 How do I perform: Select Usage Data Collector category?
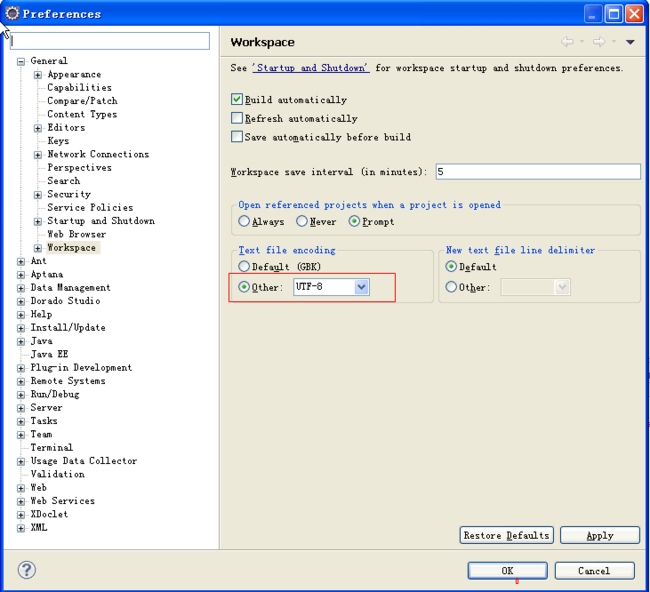click(84, 461)
